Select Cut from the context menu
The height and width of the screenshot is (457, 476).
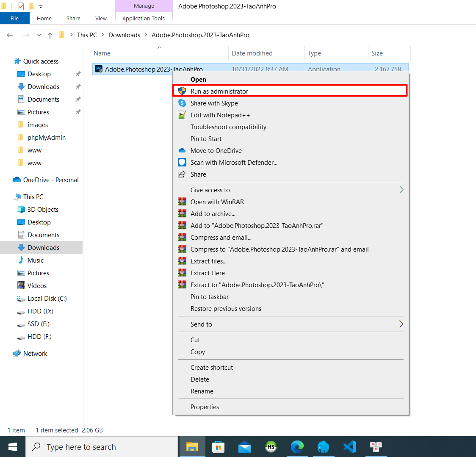pos(291,340)
